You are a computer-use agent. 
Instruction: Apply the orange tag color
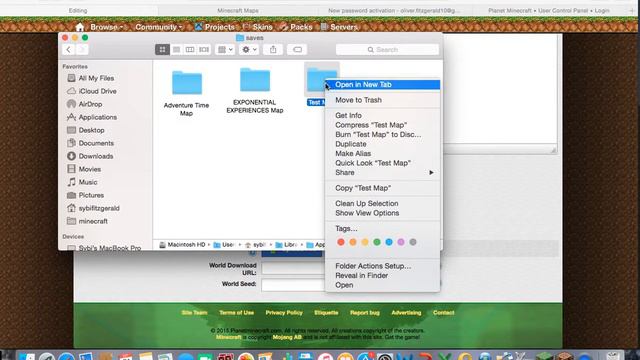(353, 242)
